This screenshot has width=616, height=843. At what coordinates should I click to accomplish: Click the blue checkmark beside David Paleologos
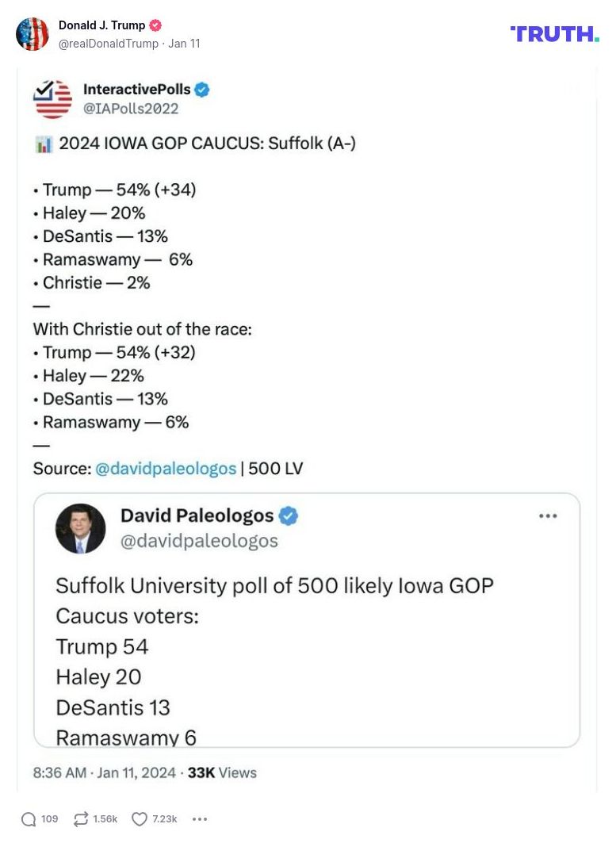click(289, 516)
